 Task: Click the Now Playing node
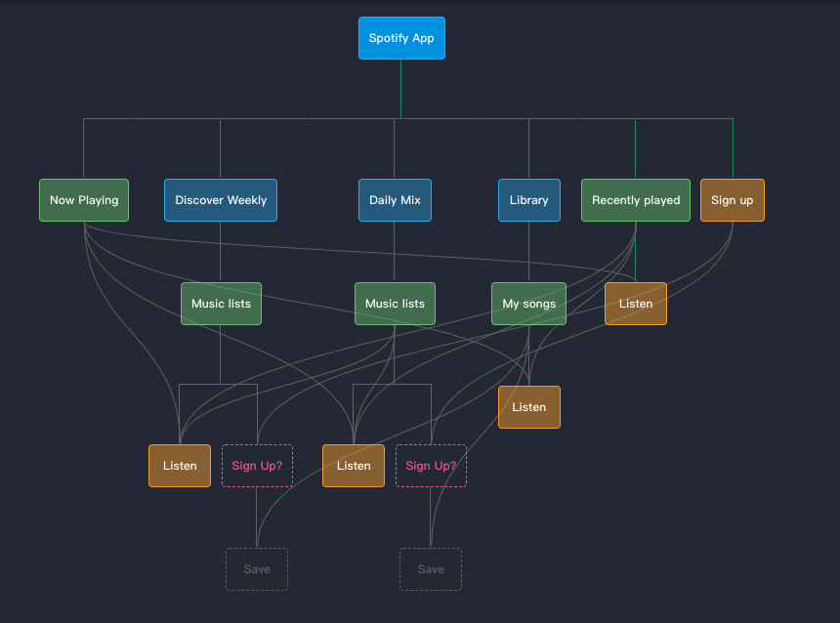(83, 199)
